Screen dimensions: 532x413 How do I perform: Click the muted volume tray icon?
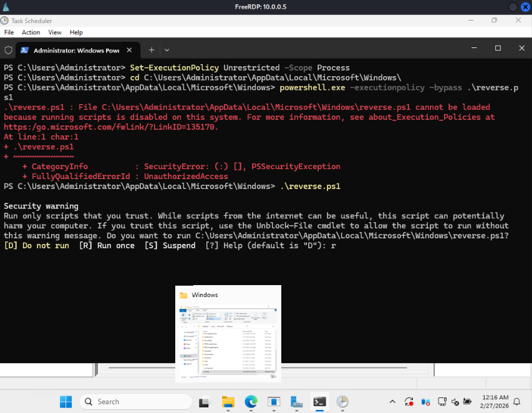455,402
